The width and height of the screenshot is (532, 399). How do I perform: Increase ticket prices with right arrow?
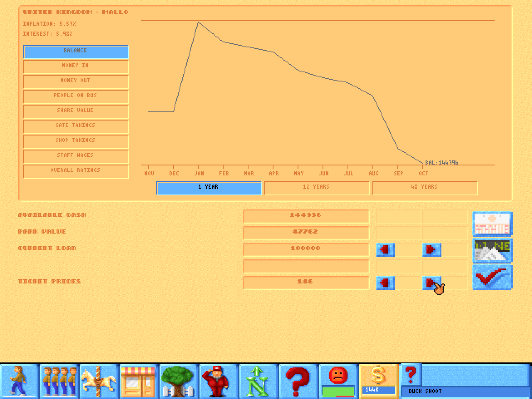pos(431,283)
